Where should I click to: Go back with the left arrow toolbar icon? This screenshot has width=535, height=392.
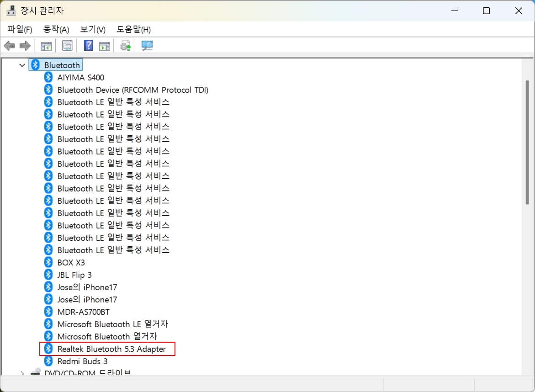pyautogui.click(x=10, y=46)
